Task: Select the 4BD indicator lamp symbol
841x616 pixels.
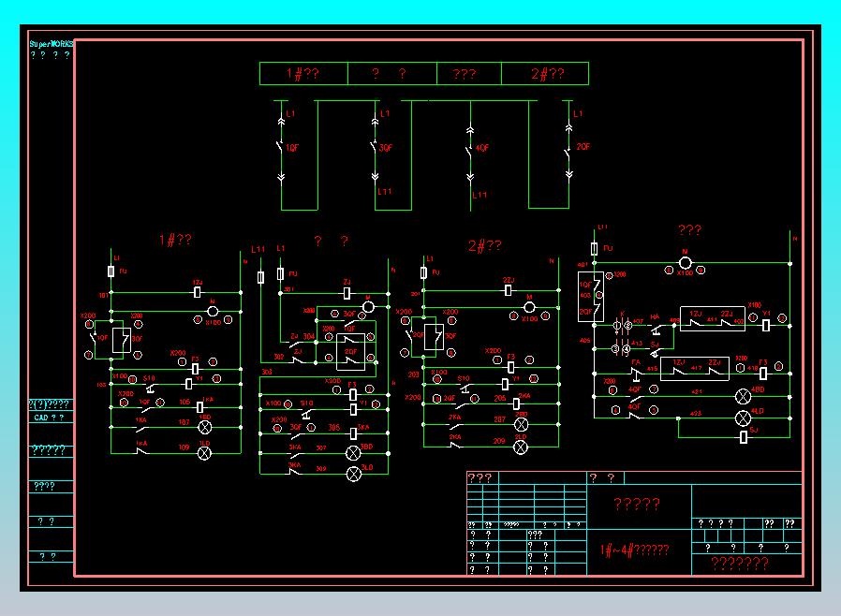Action: click(x=743, y=397)
